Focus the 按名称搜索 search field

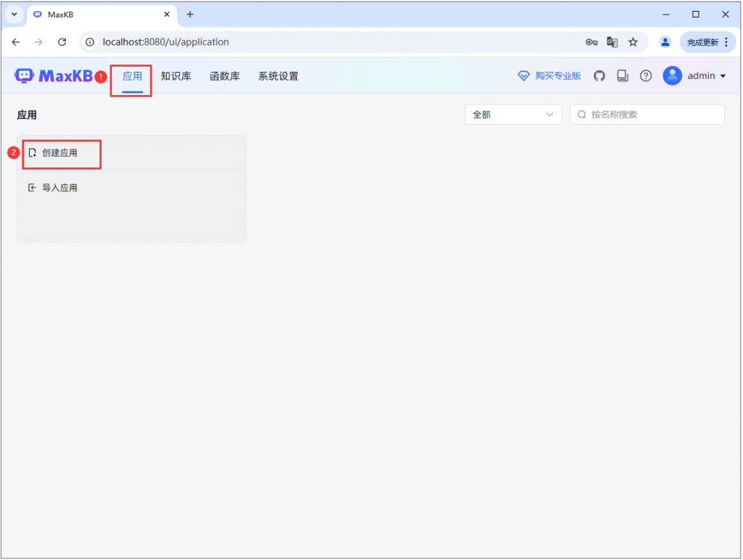click(646, 115)
